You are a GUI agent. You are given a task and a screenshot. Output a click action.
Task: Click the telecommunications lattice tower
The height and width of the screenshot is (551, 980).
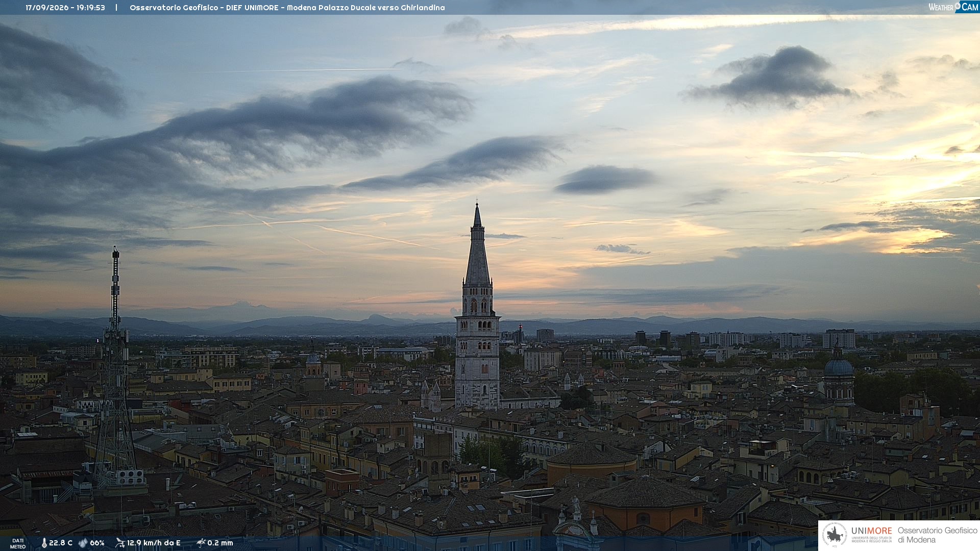pos(115,367)
